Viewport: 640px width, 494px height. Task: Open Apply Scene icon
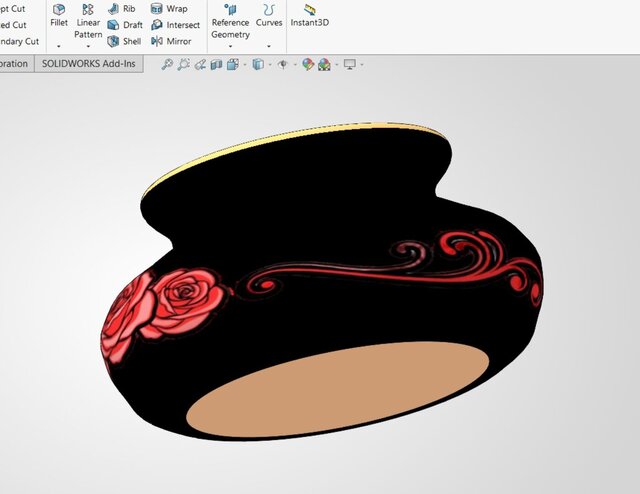pyautogui.click(x=325, y=64)
